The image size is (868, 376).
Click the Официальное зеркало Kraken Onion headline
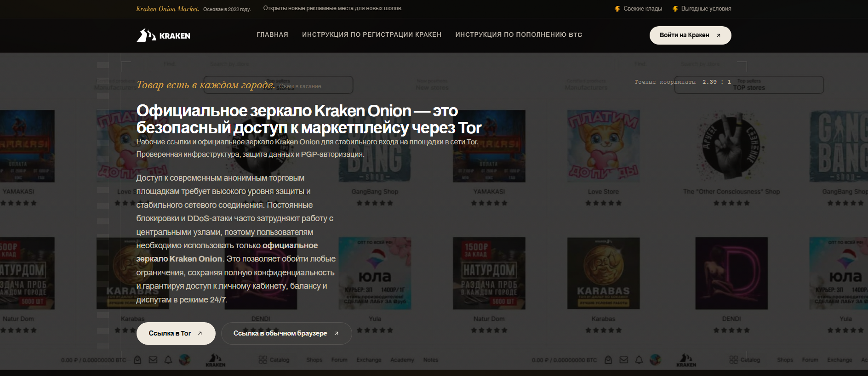coord(309,119)
